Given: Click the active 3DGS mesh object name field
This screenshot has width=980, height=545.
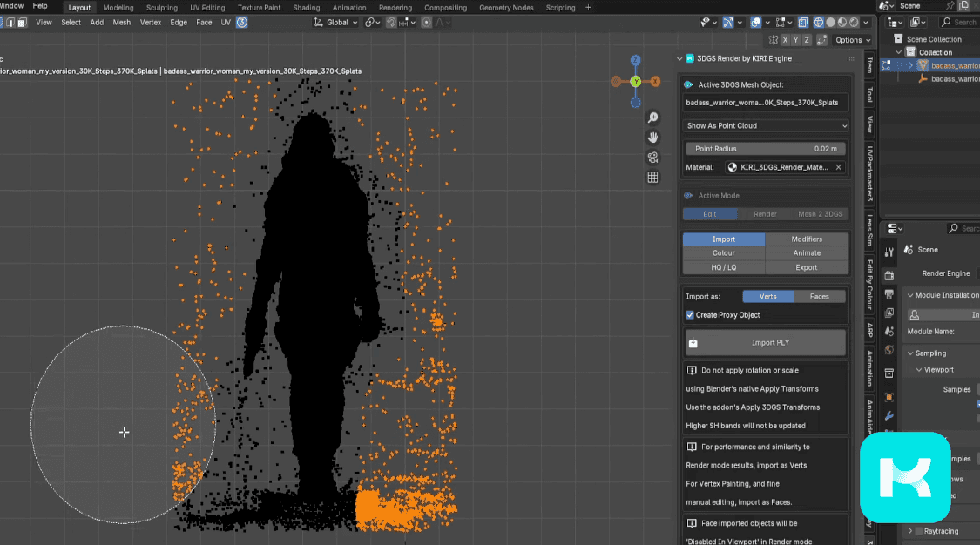Looking at the screenshot, I should (x=766, y=103).
